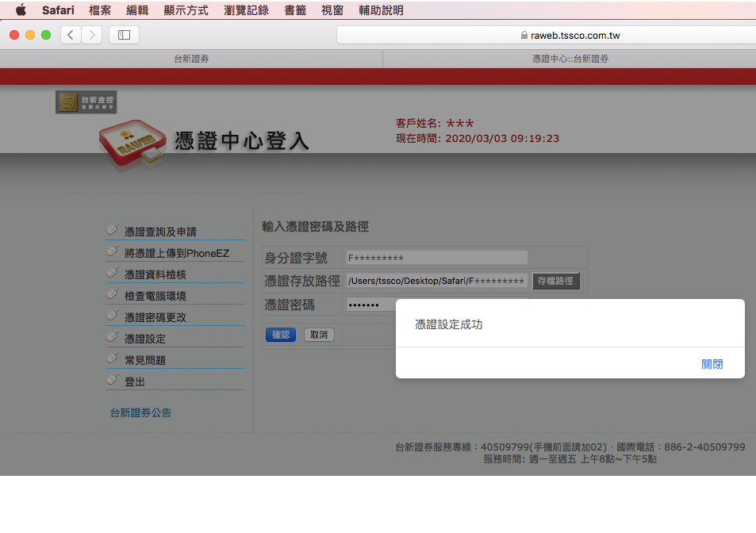Click the RAWEB certificate logo
The height and width of the screenshot is (533, 756).
[x=132, y=144]
